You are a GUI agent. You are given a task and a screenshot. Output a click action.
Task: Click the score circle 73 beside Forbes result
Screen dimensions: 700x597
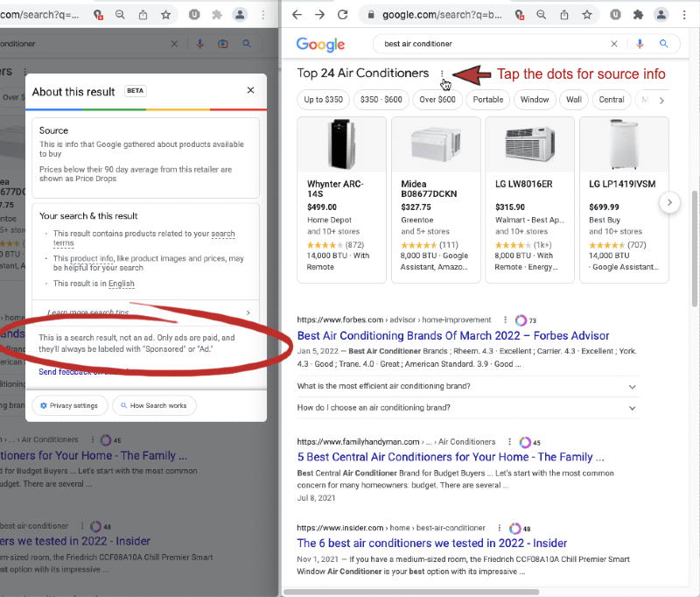[521, 320]
